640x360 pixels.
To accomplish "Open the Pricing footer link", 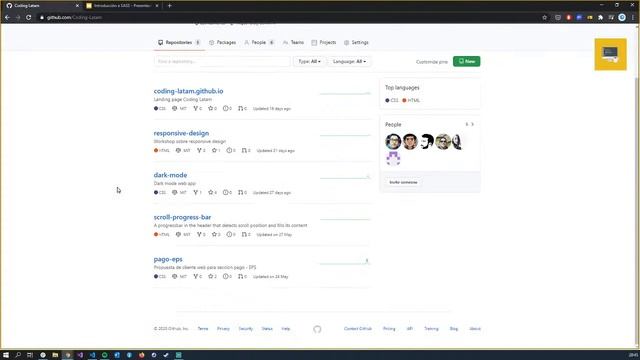I will click(x=389, y=329).
